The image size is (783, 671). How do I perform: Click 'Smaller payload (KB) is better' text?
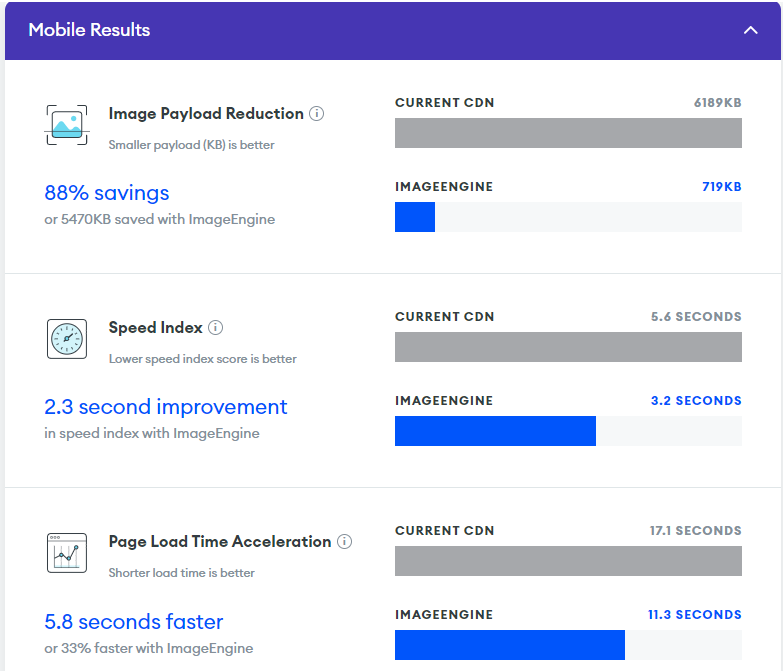192,145
